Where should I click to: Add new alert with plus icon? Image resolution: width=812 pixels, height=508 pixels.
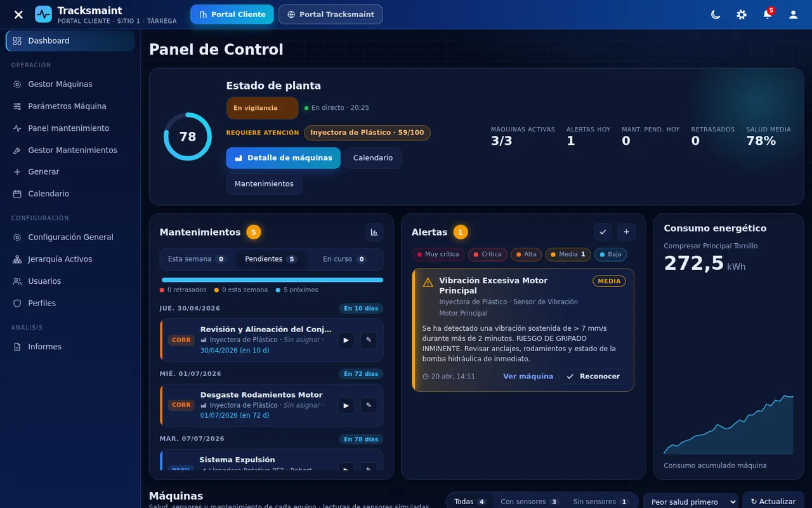coord(627,232)
